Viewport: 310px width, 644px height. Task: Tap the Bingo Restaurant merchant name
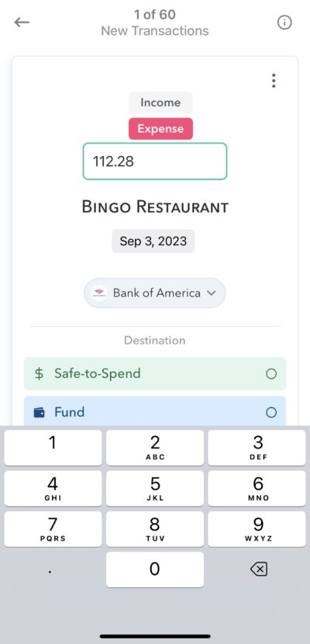(155, 207)
